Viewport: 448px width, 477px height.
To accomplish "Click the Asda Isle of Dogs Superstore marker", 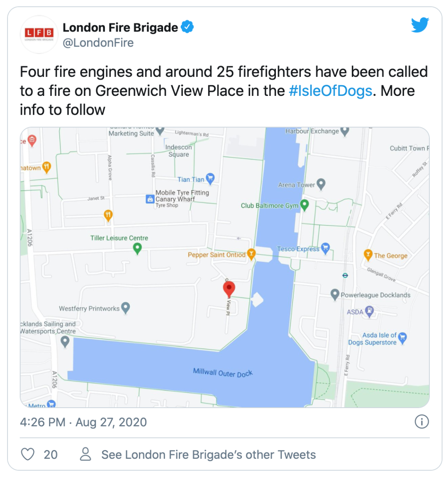I will (x=402, y=338).
